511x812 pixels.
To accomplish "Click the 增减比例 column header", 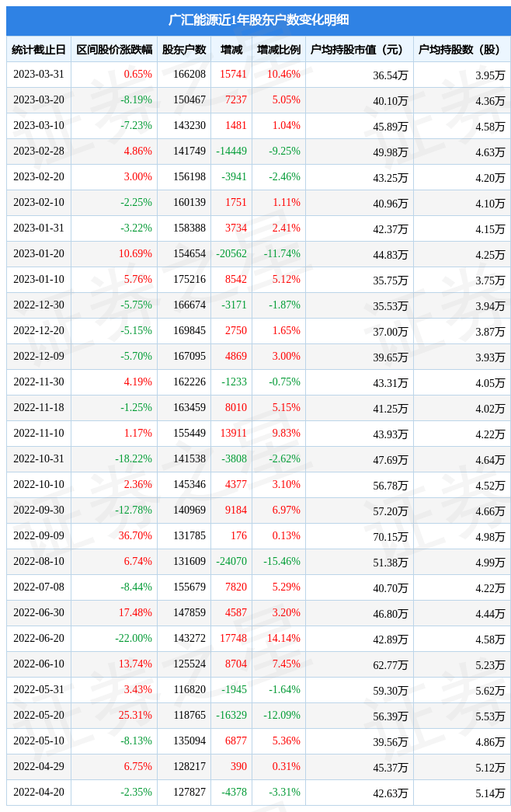I will pos(279,50).
